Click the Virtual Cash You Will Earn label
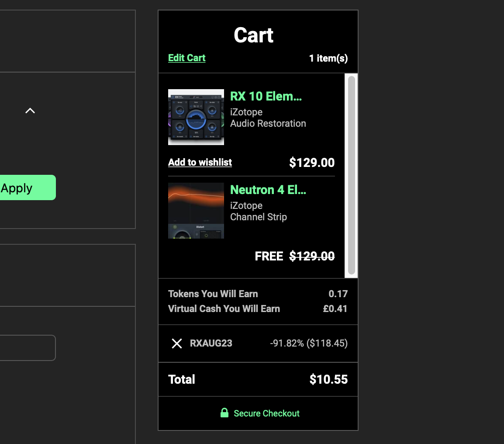The width and height of the screenshot is (504, 444). pos(224,309)
